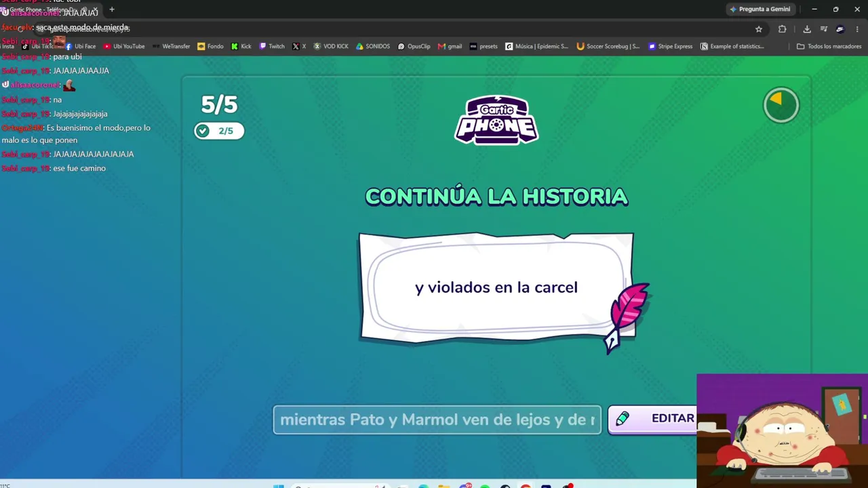Screen dimensions: 868x488
Task: Click the round counter 5/5
Action: click(x=219, y=104)
